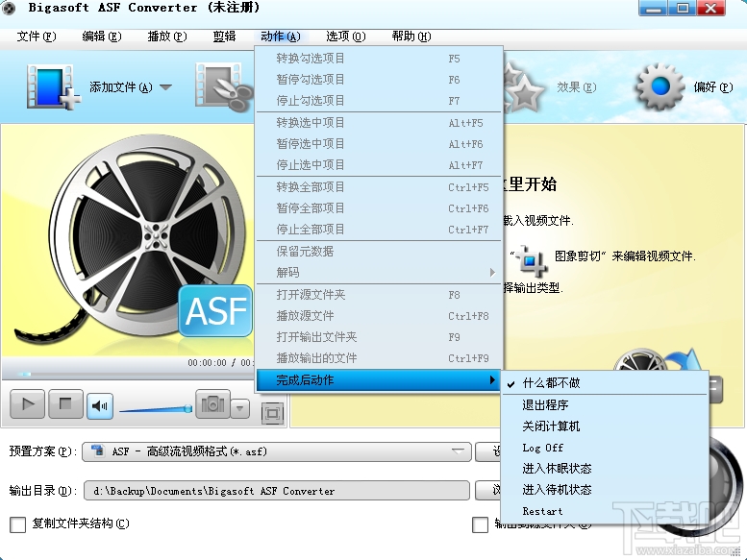Image resolution: width=747 pixels, height=560 pixels.
Task: Select 转换勾选项目 menu entry
Action: 379,59
